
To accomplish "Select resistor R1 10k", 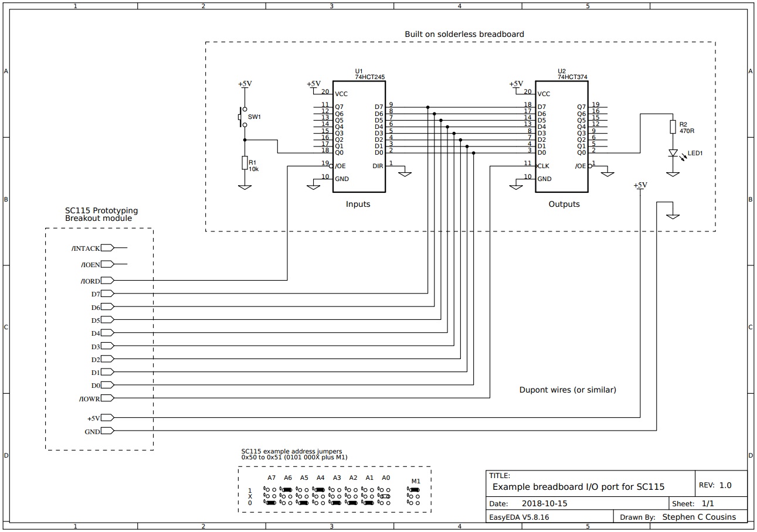I will tap(245, 163).
